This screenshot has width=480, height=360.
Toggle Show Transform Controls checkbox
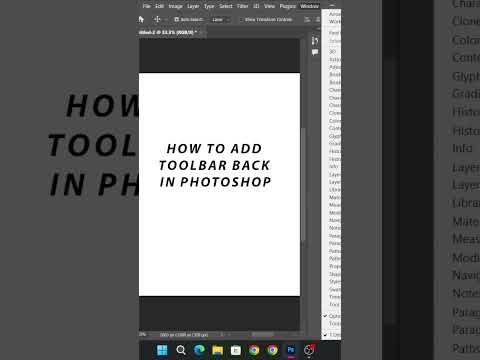241,20
